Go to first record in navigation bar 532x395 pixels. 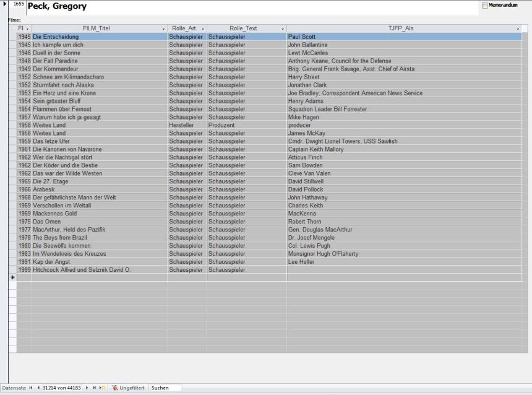pos(30,388)
